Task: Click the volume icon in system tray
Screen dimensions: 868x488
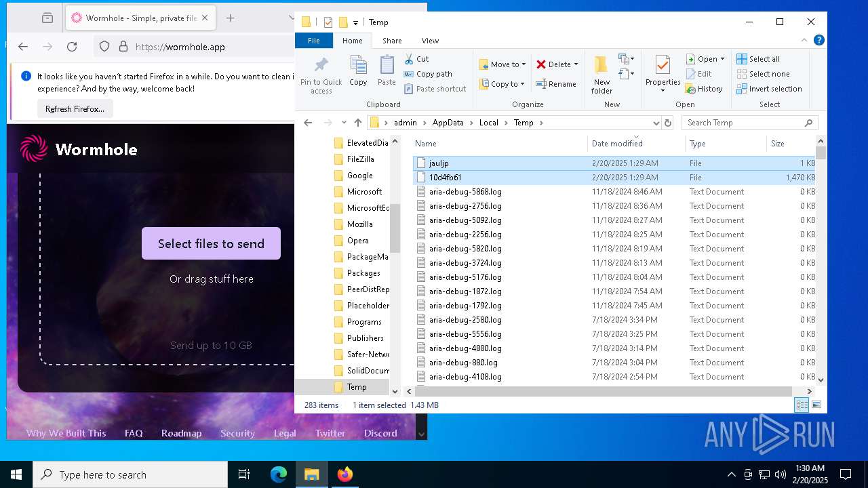Action: click(x=781, y=474)
